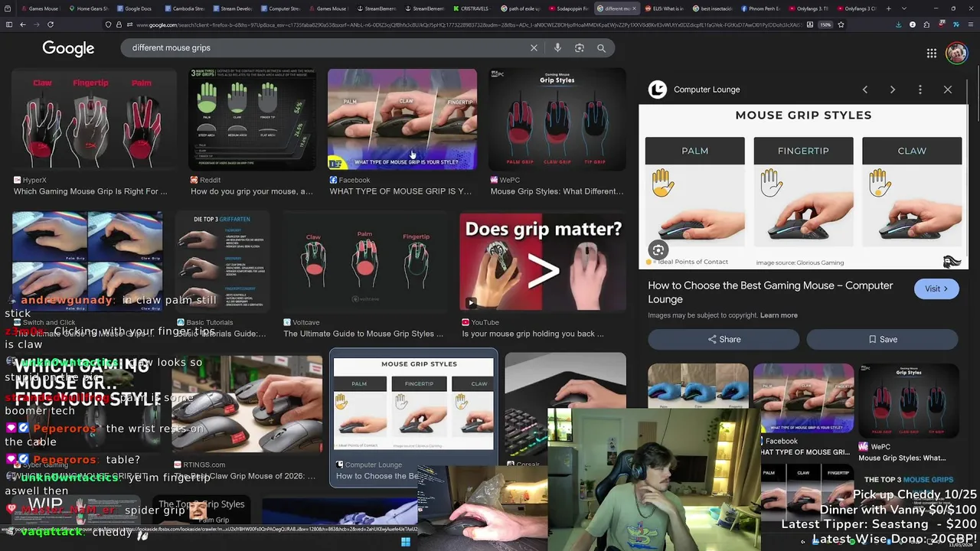This screenshot has width=980, height=551.
Task: Toggle the Firefox sidebar icon
Action: [9, 24]
